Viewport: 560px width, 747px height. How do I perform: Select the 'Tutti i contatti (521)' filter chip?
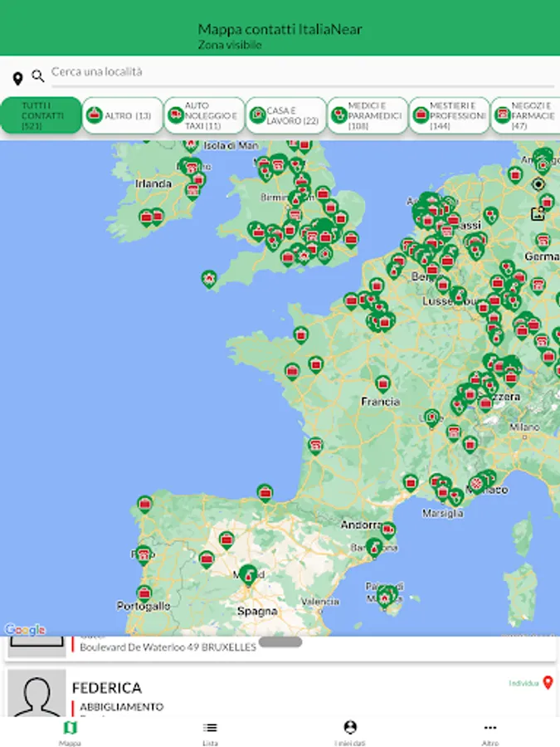[41, 115]
